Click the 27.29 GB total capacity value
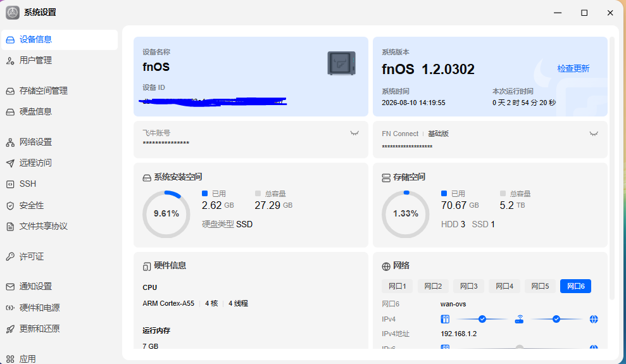This screenshot has width=626, height=364. click(x=273, y=205)
